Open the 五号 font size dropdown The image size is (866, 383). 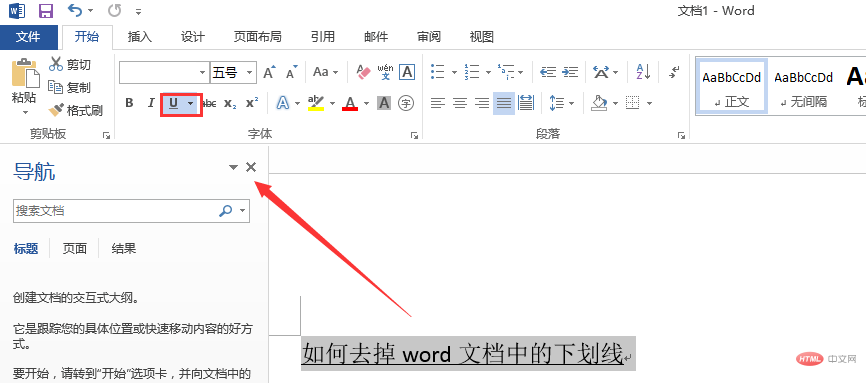point(250,72)
